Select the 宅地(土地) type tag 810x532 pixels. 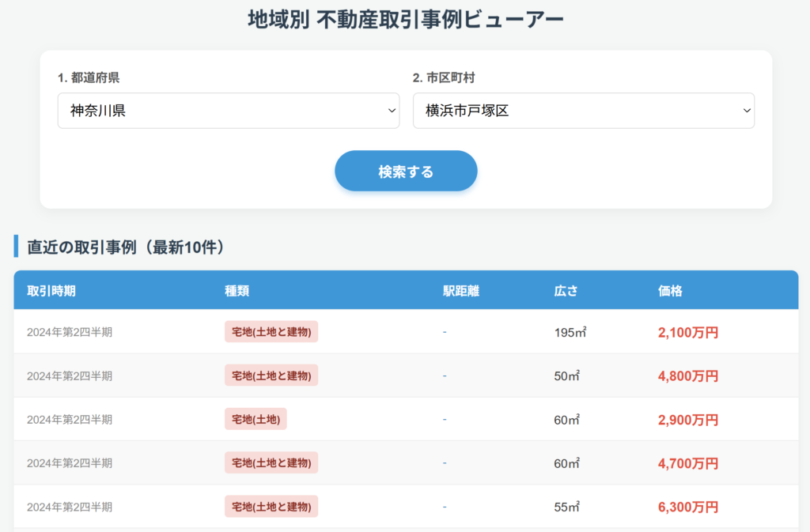[x=255, y=419]
